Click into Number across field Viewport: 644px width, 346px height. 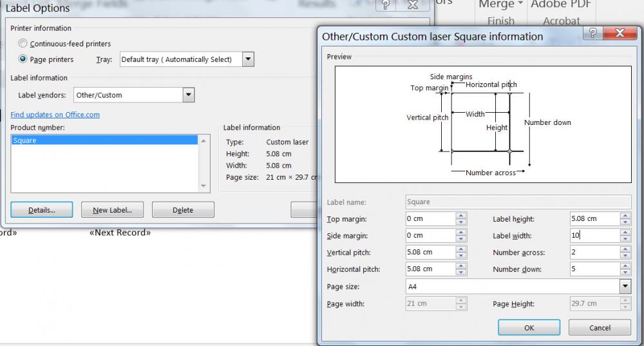594,253
